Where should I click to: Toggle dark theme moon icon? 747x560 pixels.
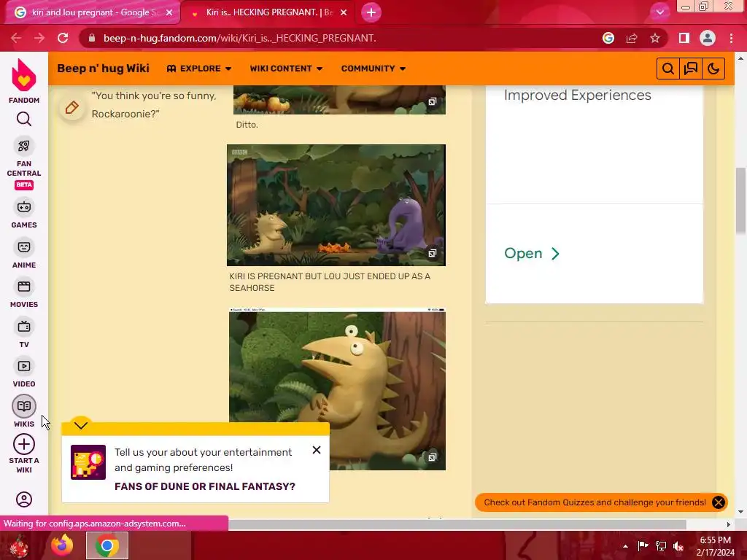point(713,69)
